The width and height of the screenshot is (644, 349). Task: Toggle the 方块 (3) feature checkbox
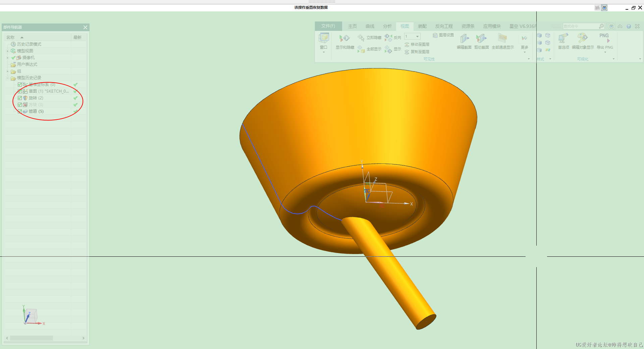pyautogui.click(x=20, y=105)
